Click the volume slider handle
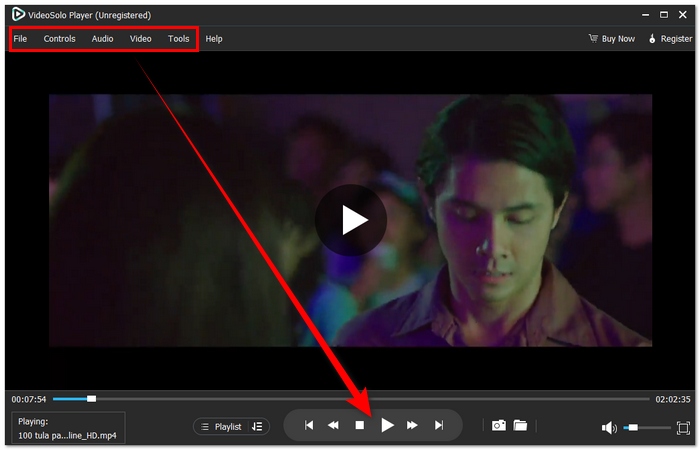700x450 pixels. 633,428
